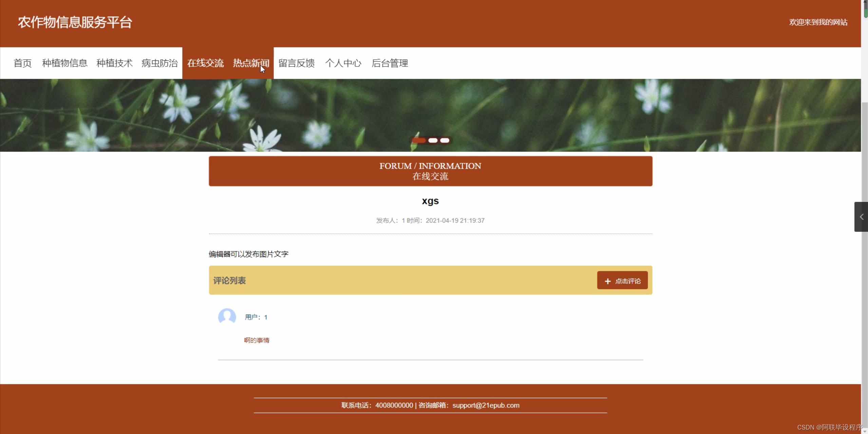868x434 pixels.
Task: Click the 农作物信息服务平台 site logo
Action: coord(74,22)
